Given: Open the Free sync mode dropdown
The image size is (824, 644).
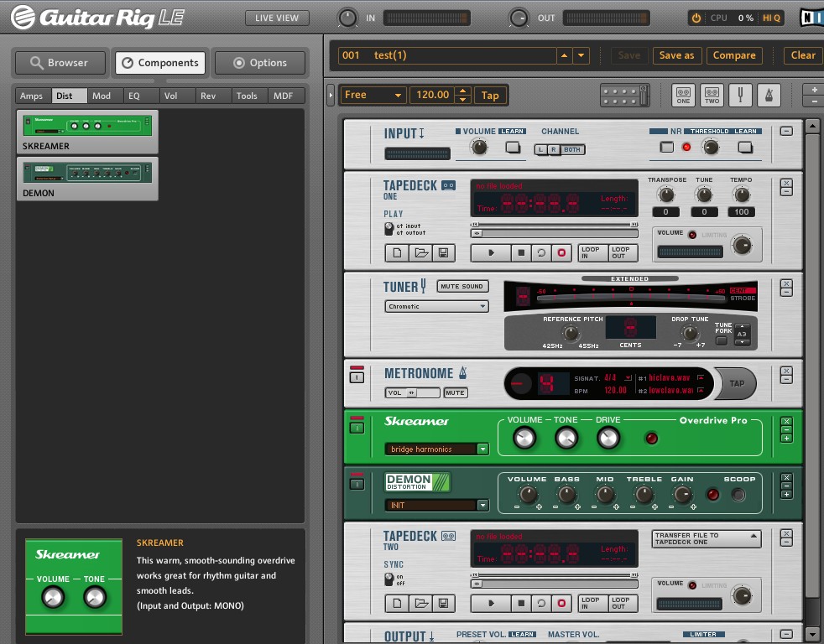Looking at the screenshot, I should pos(373,95).
